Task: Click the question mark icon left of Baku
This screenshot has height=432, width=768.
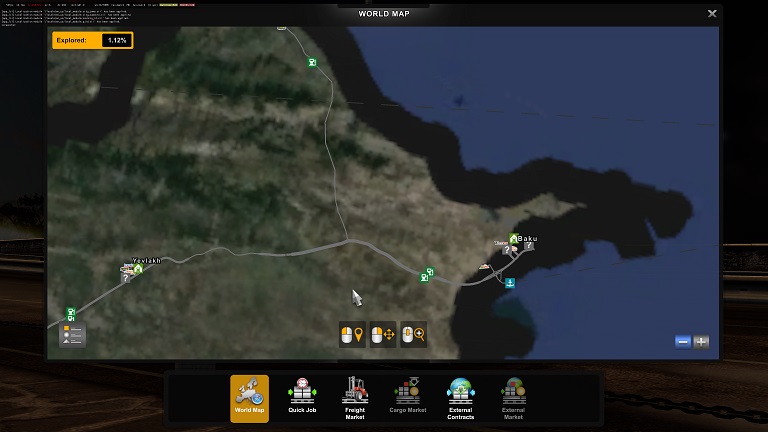Action: [506, 250]
